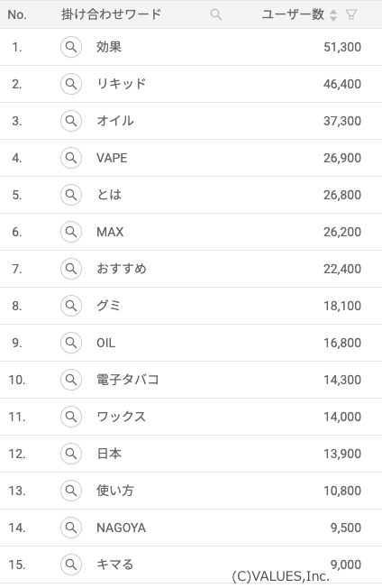Screen dimensions: 382x588
Task: Click the search icon next to キマる
Action: coord(71,565)
